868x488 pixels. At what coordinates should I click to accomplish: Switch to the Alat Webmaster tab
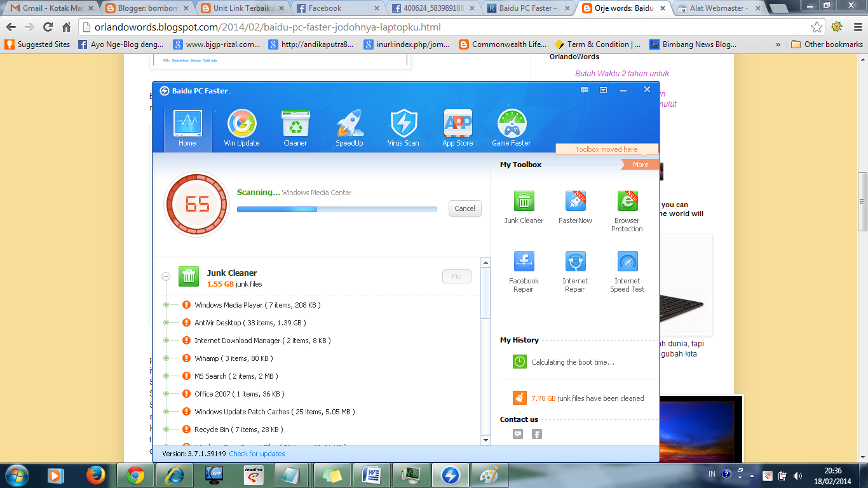[x=718, y=8]
